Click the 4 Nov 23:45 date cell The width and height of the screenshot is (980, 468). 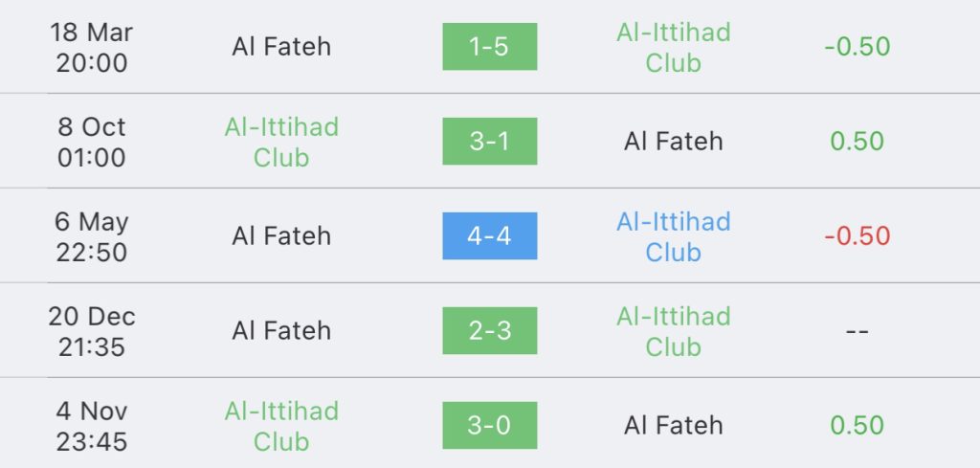[91, 426]
